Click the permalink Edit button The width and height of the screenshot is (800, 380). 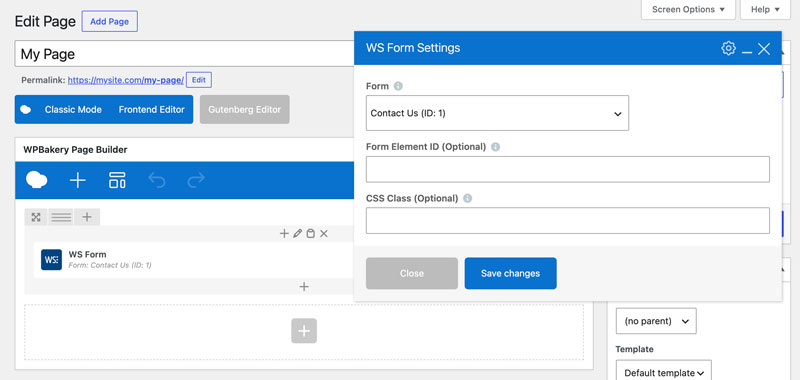pyautogui.click(x=199, y=80)
